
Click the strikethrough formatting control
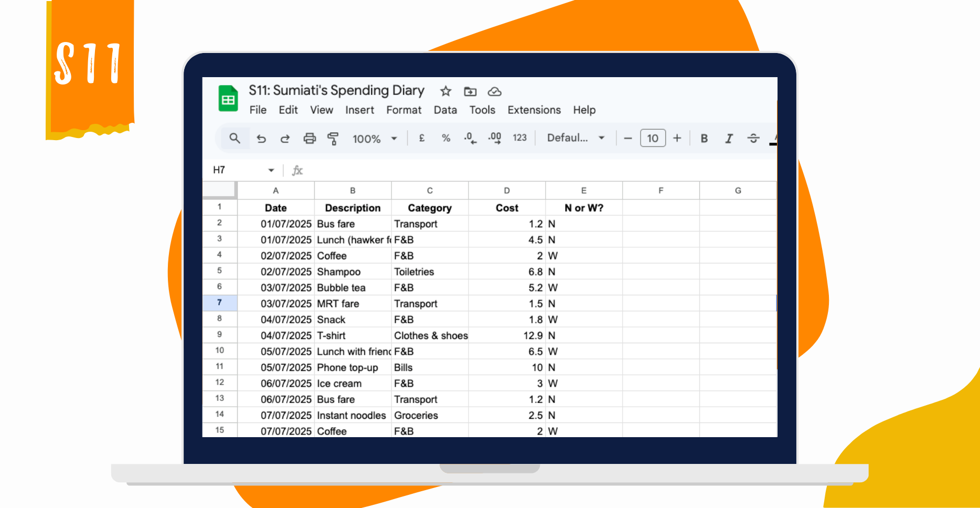[x=753, y=138]
